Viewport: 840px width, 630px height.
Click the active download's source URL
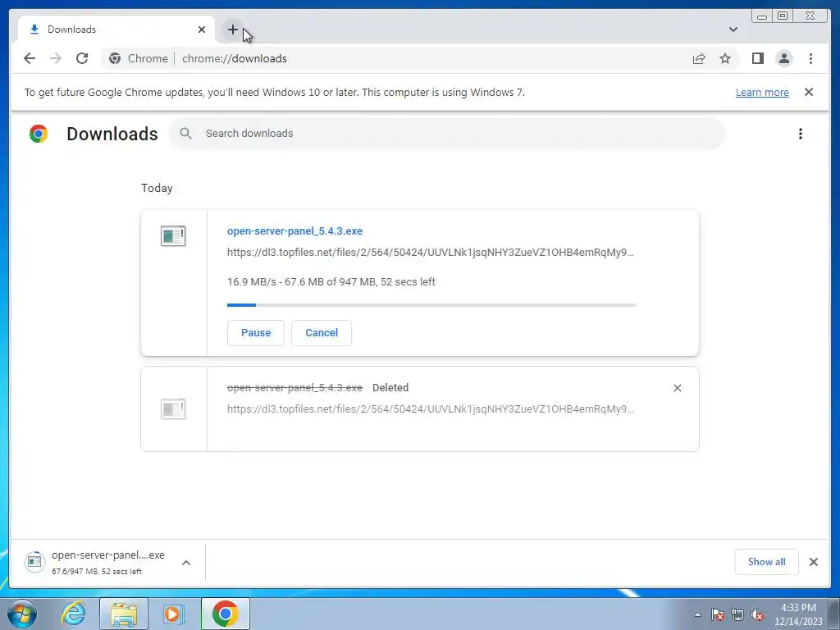pos(430,253)
